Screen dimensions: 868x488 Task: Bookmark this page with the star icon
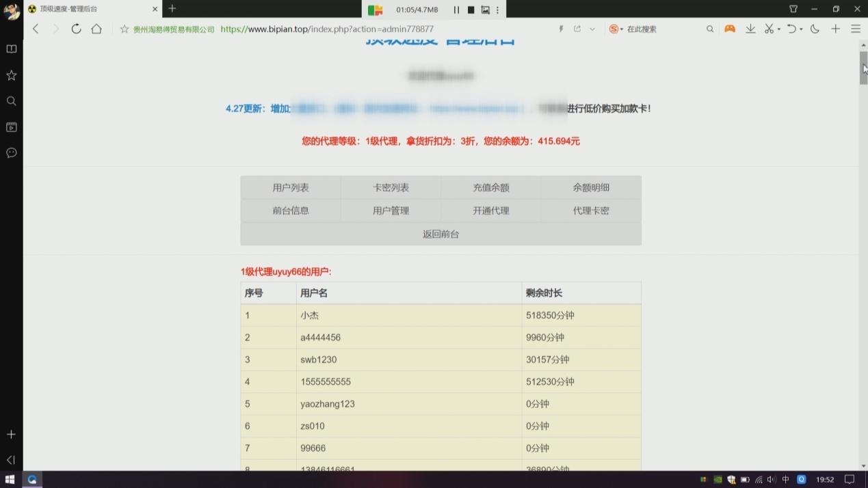pos(124,29)
